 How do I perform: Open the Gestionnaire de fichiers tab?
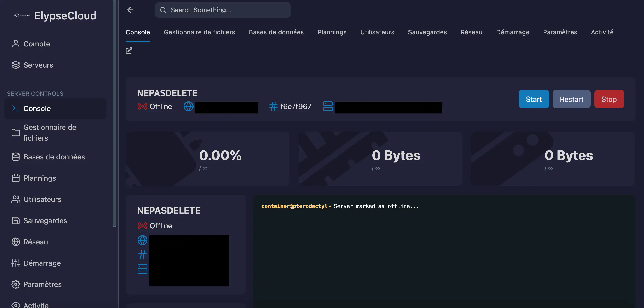(x=199, y=32)
